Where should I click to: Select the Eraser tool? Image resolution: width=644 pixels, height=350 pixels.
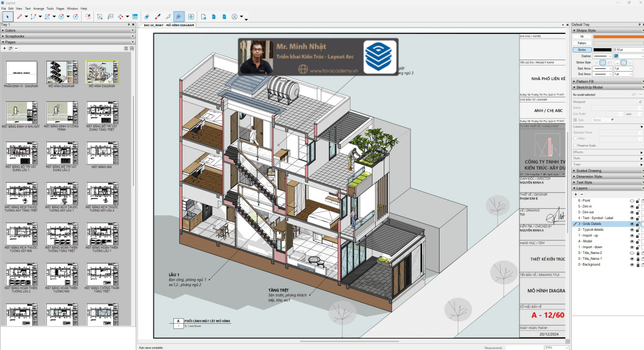(147, 17)
